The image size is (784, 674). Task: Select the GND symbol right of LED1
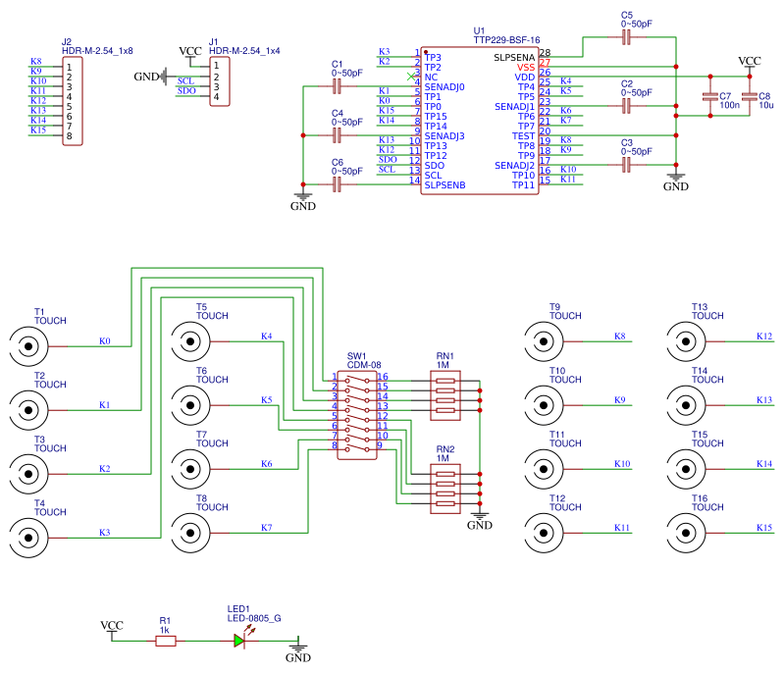[298, 648]
